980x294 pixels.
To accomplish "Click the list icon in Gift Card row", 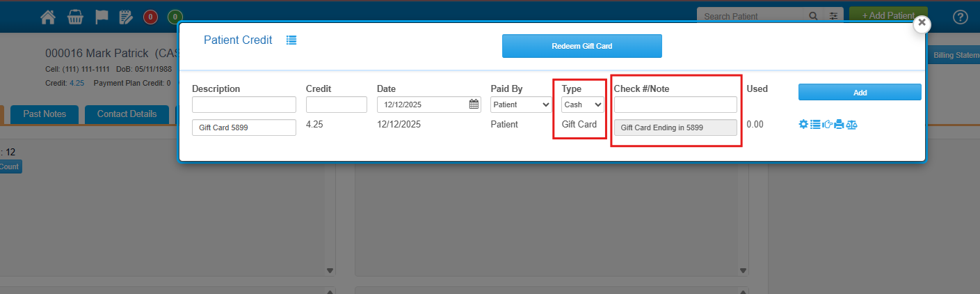I will coord(815,125).
